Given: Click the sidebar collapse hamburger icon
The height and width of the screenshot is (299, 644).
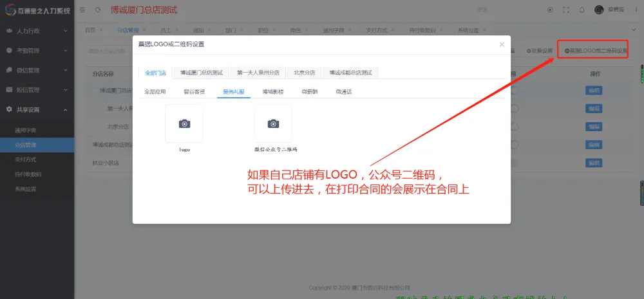Looking at the screenshot, I should [x=82, y=10].
